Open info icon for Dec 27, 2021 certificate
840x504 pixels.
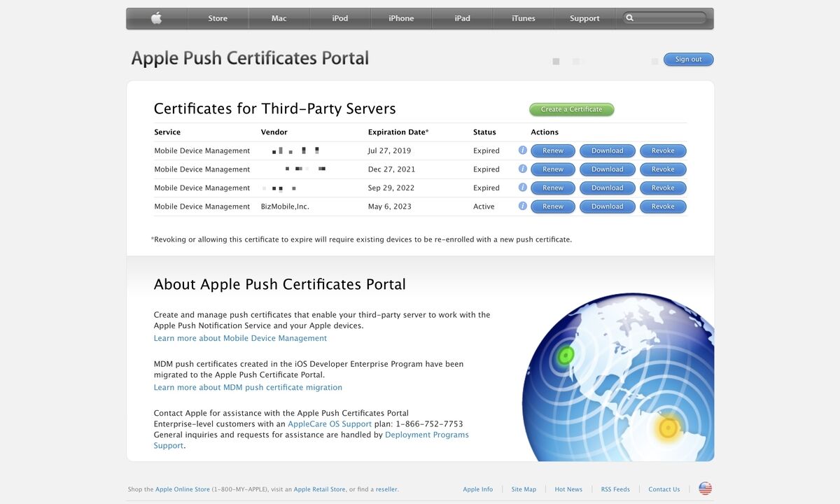(522, 169)
